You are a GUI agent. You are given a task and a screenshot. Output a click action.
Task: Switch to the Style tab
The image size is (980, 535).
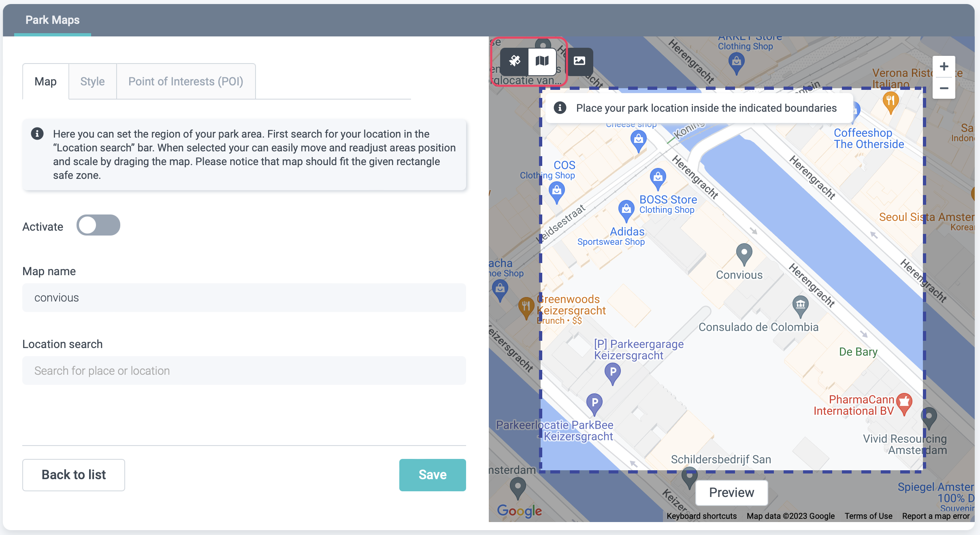(x=92, y=81)
